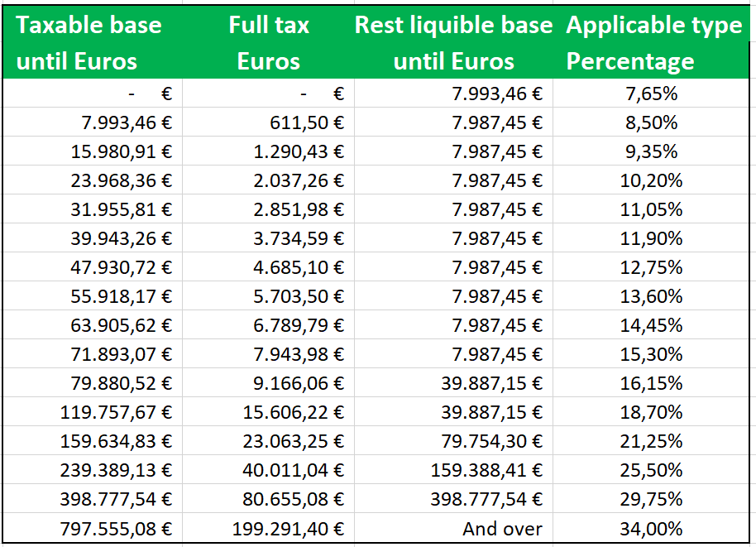Select the full tax cell 15.606,22 €
This screenshot has width=756, height=547.
(x=269, y=412)
